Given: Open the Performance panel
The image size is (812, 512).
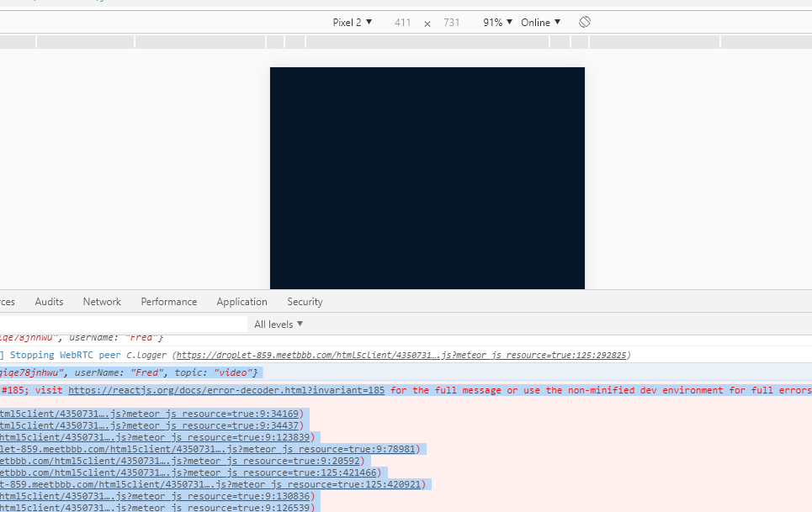Looking at the screenshot, I should tap(169, 301).
